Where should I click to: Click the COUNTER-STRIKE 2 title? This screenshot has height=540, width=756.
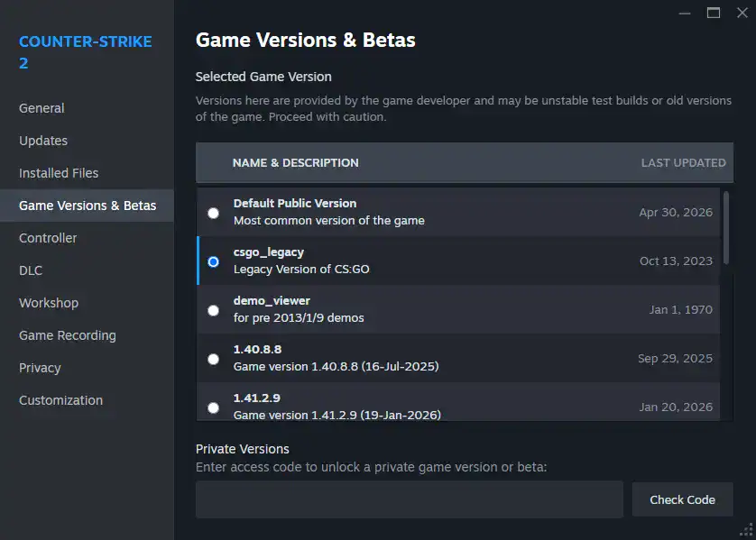(86, 52)
